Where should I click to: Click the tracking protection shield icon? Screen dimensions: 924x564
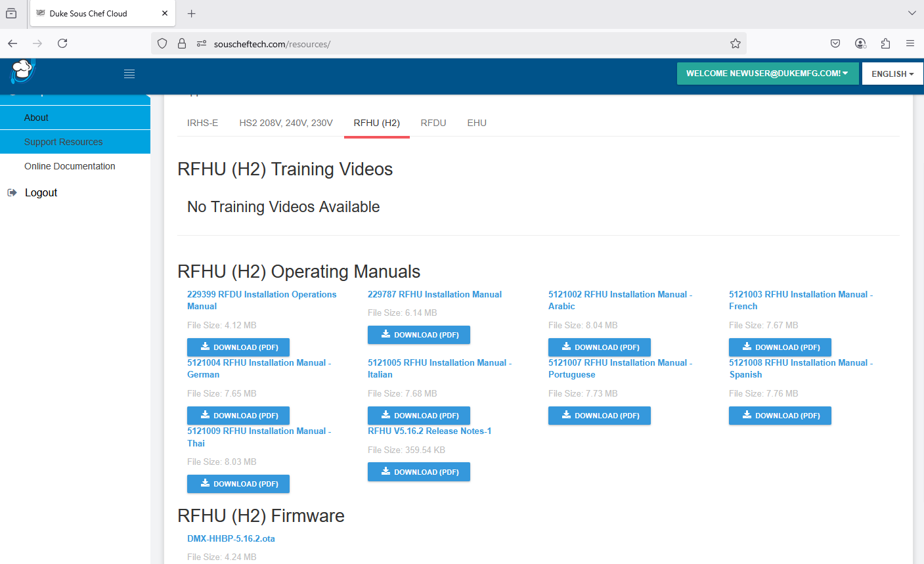[x=162, y=44]
